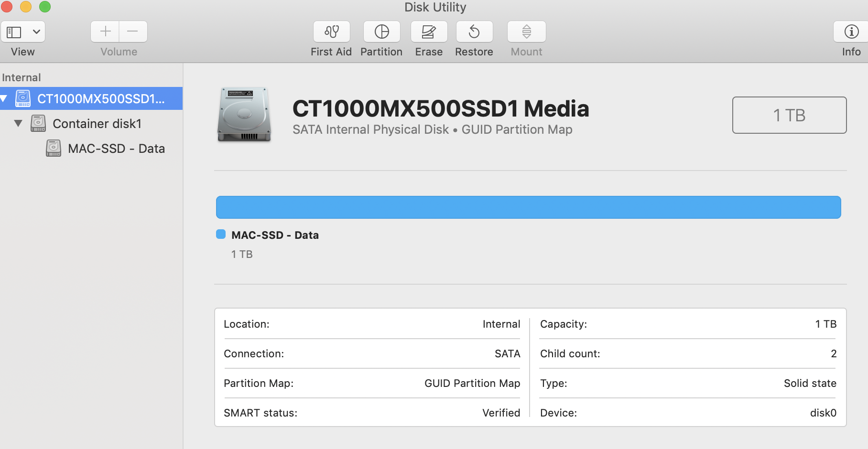
Task: Click the Internal sidebar section header
Action: (22, 77)
